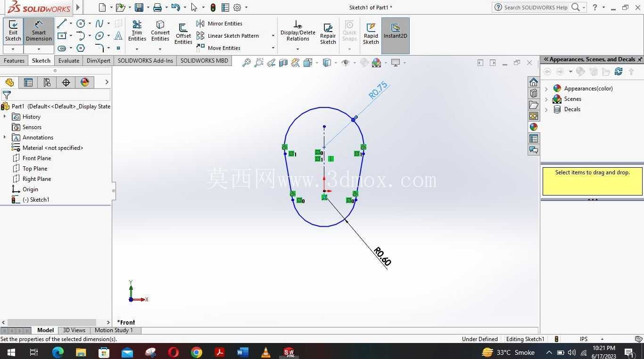Open the 3D Views bottom tab
The image size is (644, 359).
(x=74, y=330)
